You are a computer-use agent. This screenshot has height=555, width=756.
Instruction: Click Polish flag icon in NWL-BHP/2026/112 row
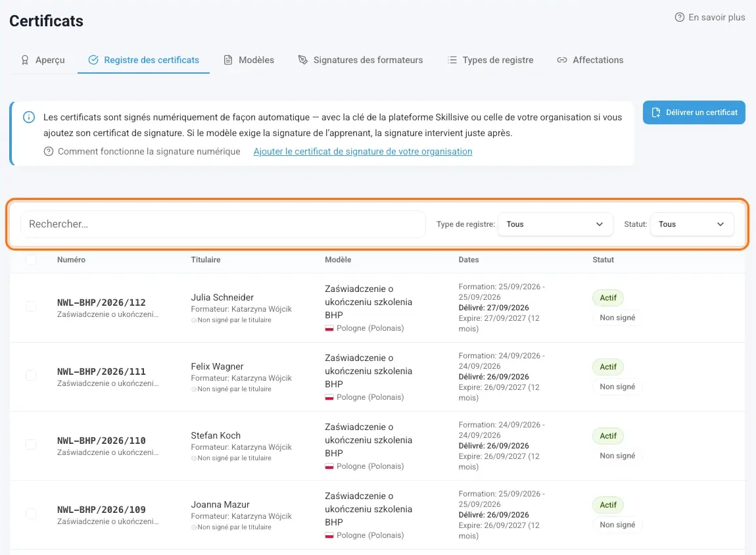(329, 328)
